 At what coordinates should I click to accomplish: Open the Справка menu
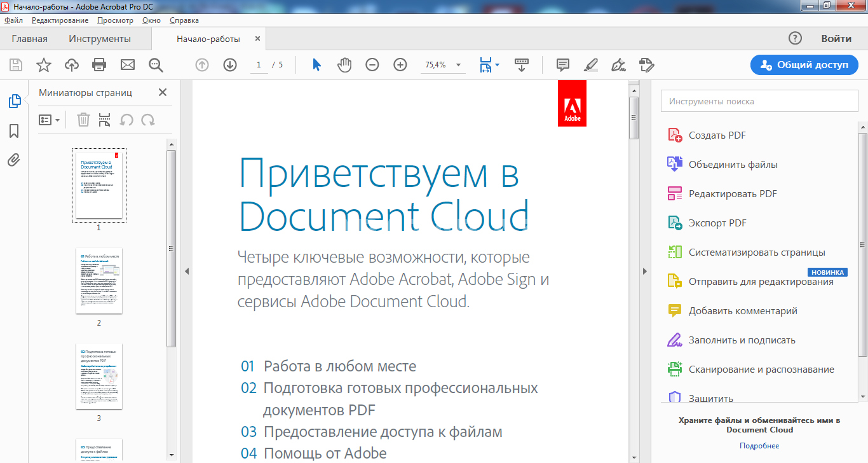184,20
